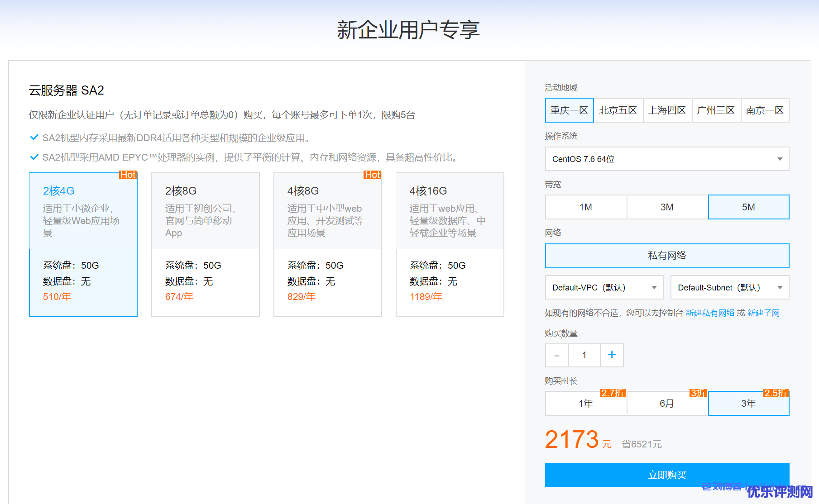Select the 2核4G server plan
The image size is (819, 504).
83,244
